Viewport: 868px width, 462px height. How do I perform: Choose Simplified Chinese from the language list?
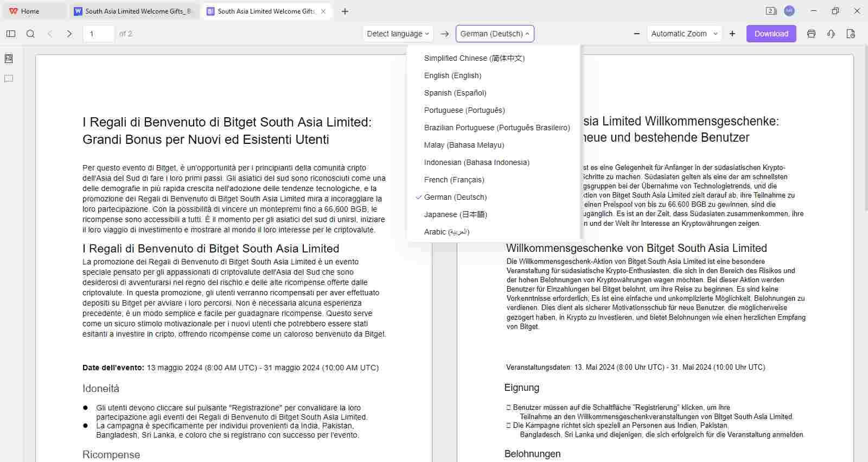click(x=494, y=58)
